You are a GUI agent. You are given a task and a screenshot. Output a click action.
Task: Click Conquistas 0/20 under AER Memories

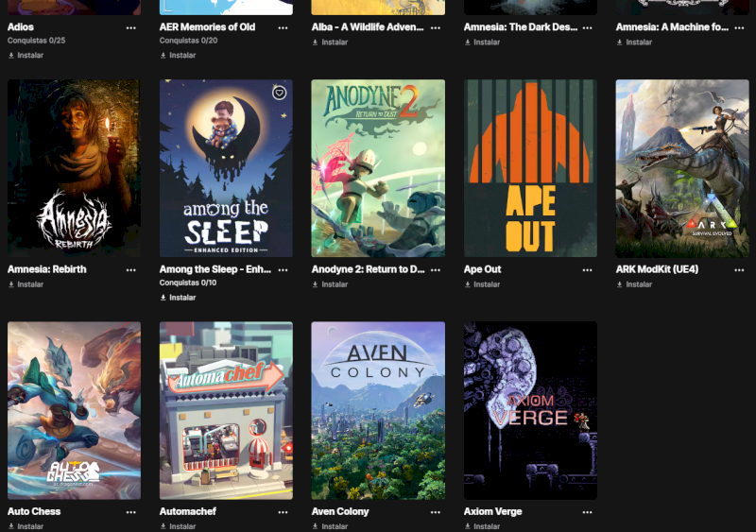[x=188, y=41]
